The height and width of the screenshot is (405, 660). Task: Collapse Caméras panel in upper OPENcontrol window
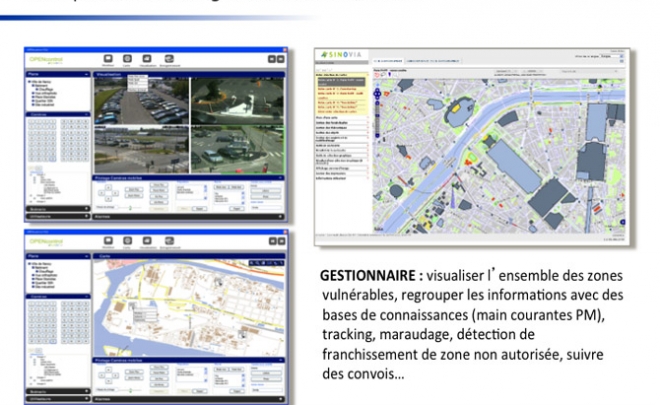click(x=86, y=115)
